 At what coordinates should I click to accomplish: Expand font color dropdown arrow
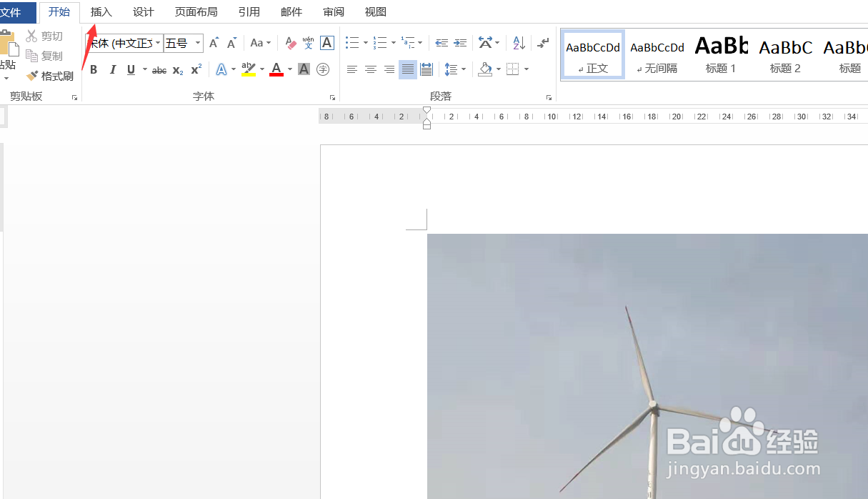[x=290, y=69]
